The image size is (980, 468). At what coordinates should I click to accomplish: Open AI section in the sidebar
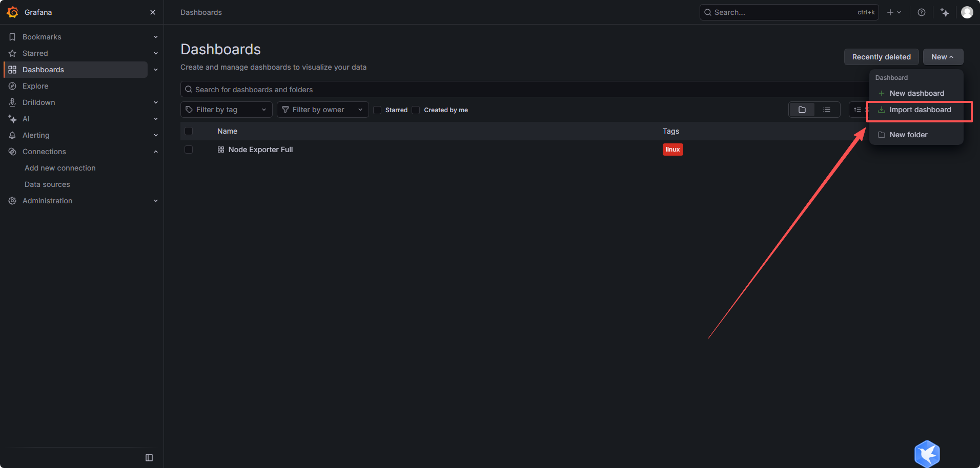[26, 119]
